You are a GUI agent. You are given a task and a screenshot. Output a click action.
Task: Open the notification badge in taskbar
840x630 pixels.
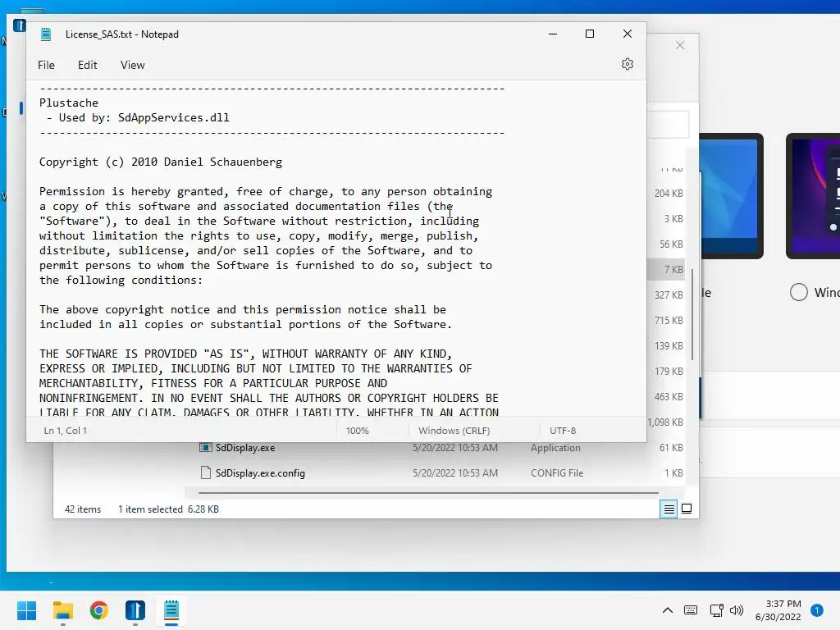coord(816,610)
